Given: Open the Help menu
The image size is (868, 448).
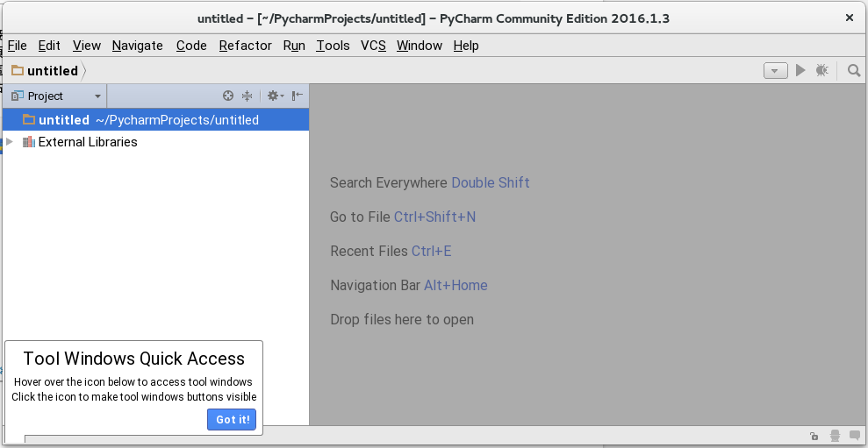Looking at the screenshot, I should pos(465,46).
